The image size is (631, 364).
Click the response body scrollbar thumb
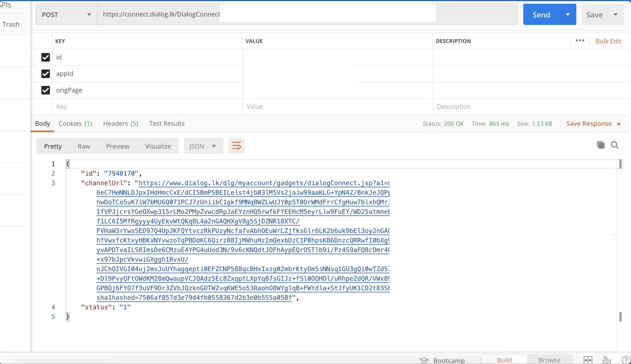point(620,164)
